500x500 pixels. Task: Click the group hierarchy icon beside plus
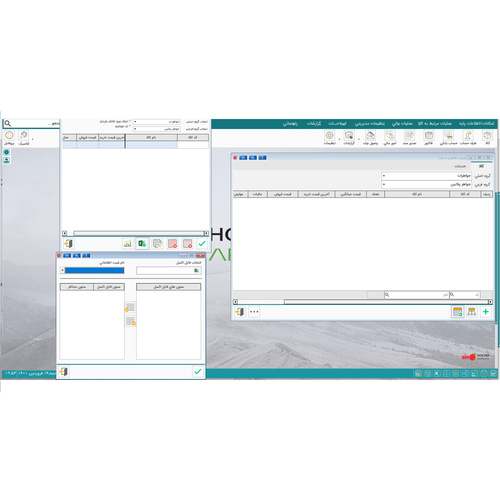coord(472,312)
